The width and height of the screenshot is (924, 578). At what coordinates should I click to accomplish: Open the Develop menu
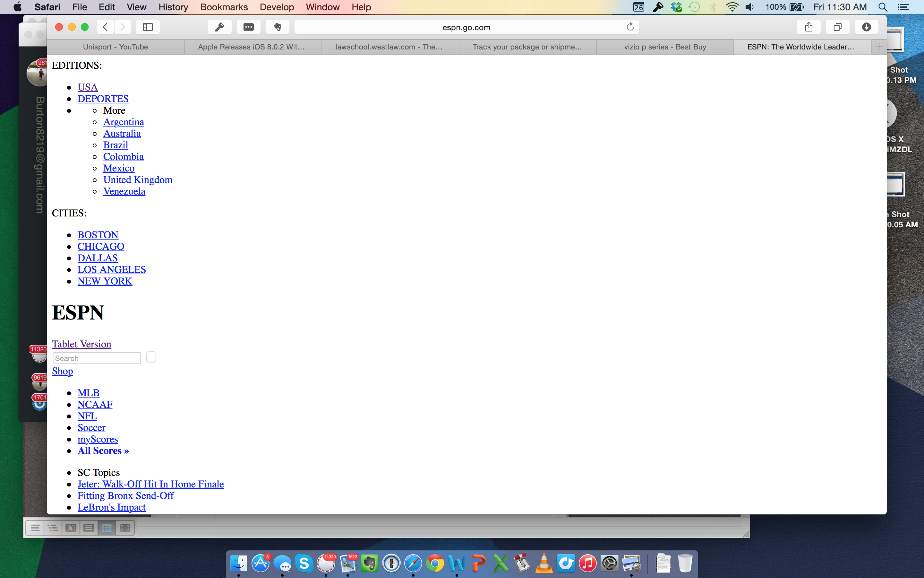(x=277, y=7)
